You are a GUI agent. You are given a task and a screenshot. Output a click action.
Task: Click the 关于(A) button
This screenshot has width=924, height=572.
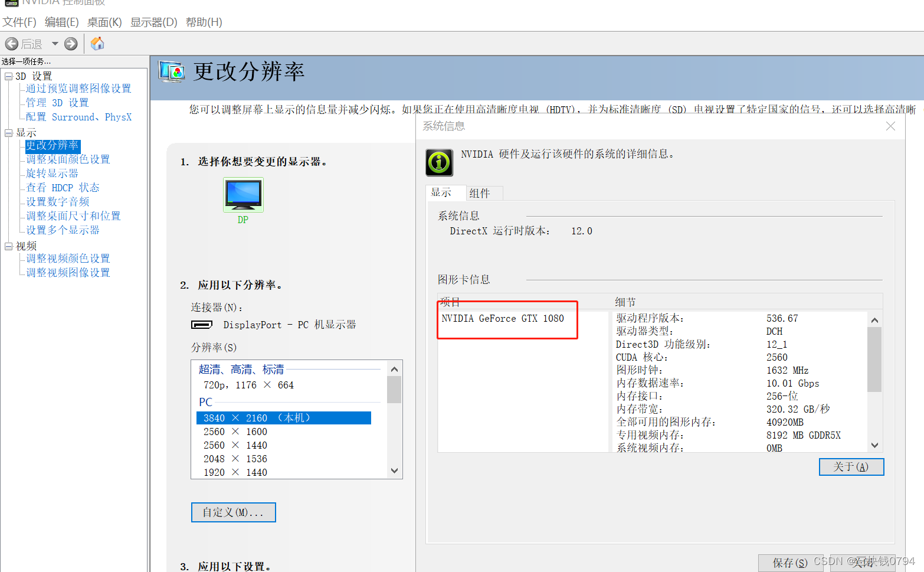point(851,467)
